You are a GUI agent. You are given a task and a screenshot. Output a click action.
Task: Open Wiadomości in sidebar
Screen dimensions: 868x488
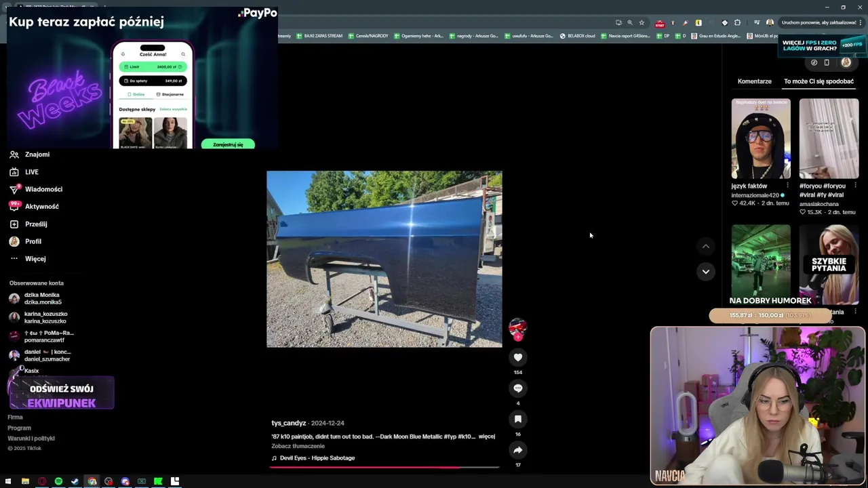pyautogui.click(x=36, y=189)
